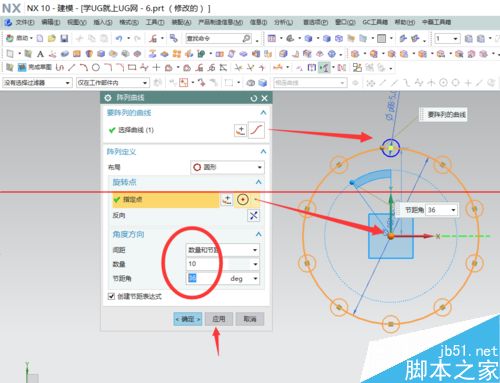Open the deg unit dropdown arrow

[x=256, y=278]
